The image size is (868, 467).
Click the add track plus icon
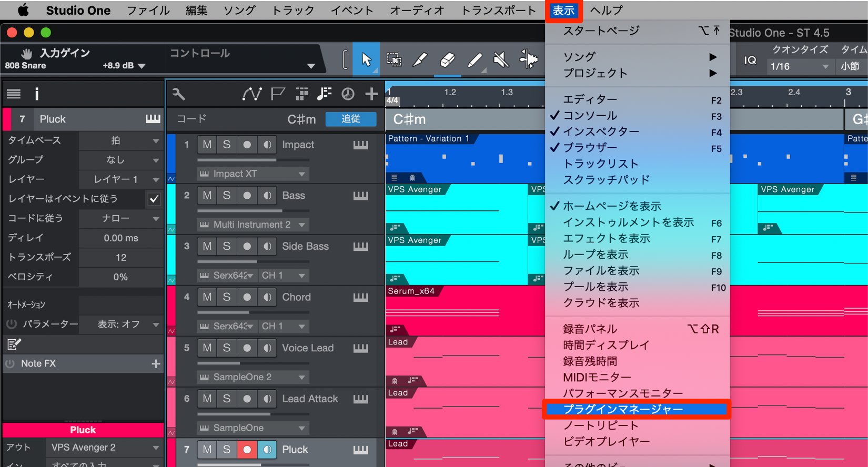371,94
